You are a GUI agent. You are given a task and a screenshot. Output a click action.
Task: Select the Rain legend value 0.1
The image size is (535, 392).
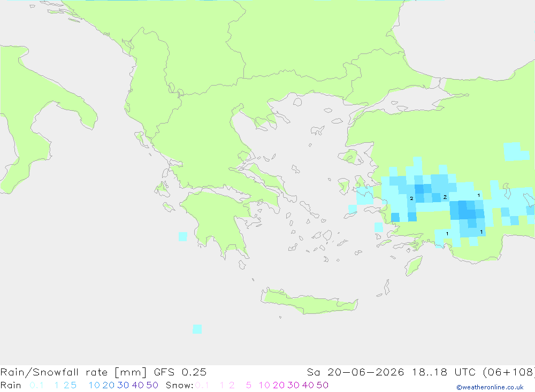[36, 385]
